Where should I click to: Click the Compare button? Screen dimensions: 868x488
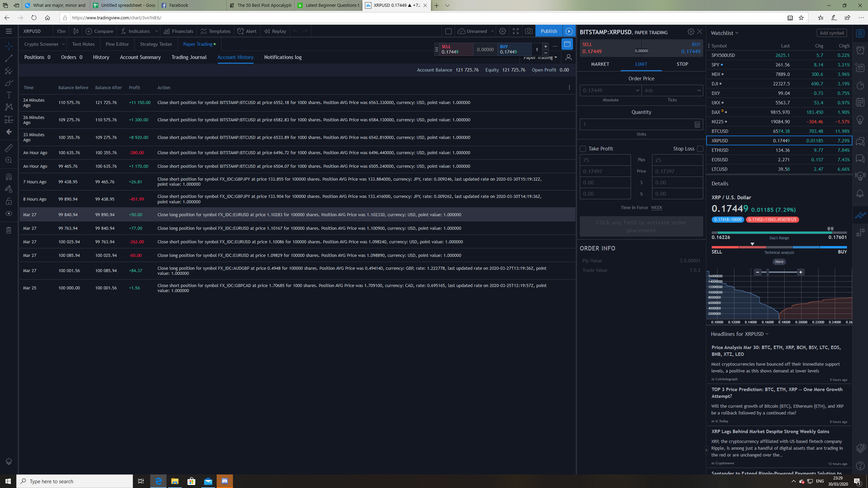[100, 31]
